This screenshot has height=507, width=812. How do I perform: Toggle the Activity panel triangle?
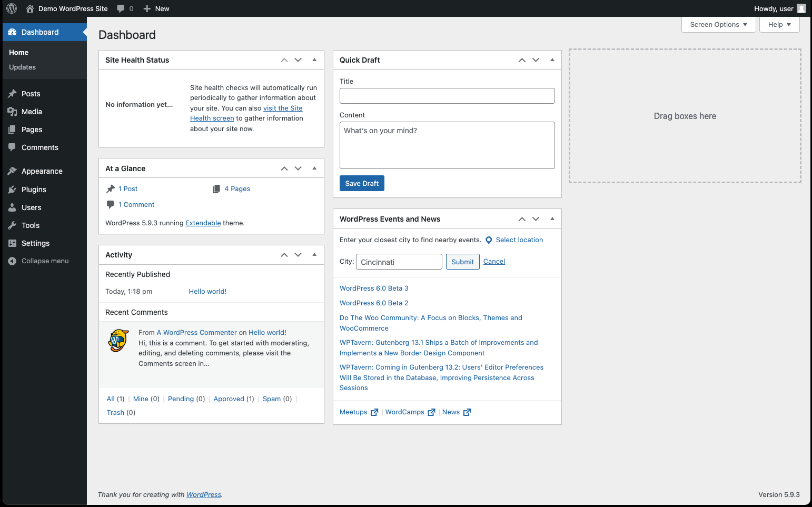pyautogui.click(x=314, y=255)
